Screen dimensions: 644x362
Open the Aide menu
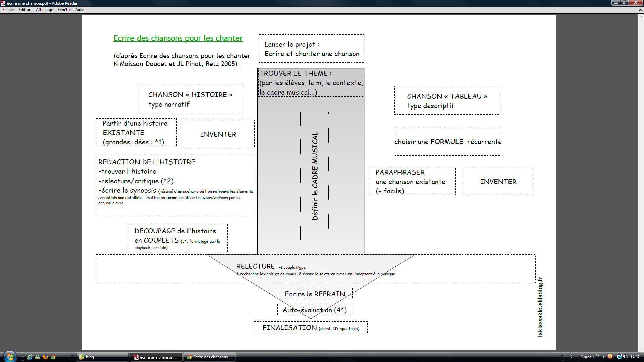(x=79, y=10)
